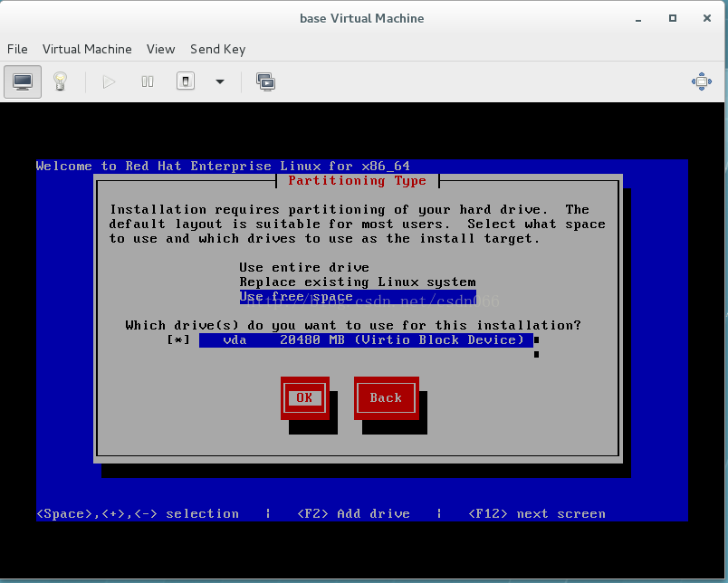Open the File menu
Screen dimensions: 728x583
point(17,49)
